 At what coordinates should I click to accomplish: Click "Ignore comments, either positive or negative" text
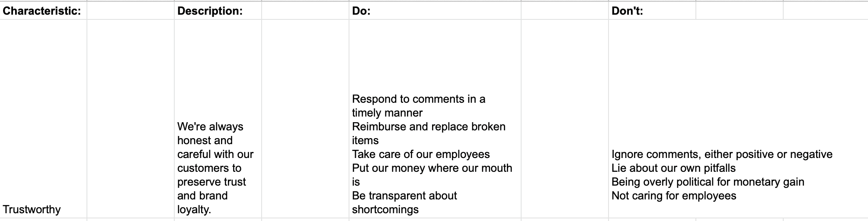[721, 154]
